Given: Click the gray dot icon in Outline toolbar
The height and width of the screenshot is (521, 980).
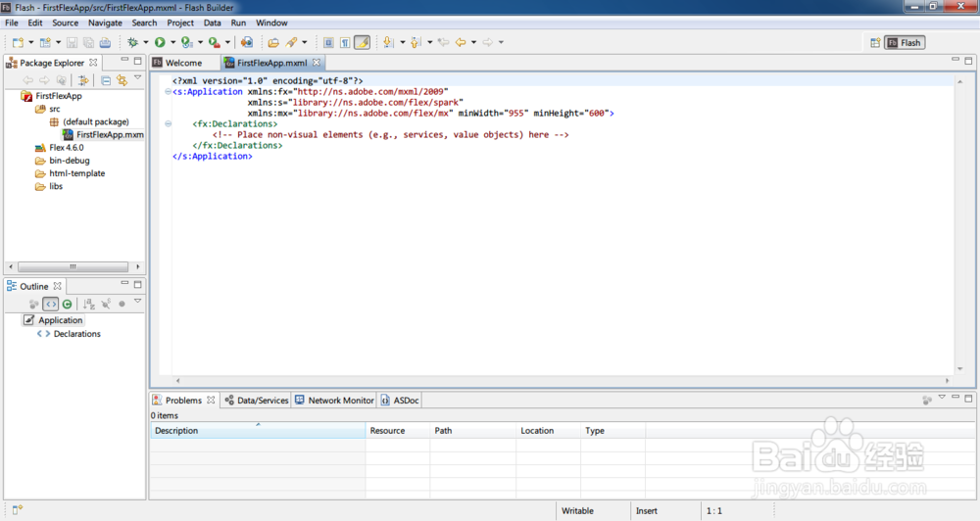Looking at the screenshot, I should pos(122,305).
